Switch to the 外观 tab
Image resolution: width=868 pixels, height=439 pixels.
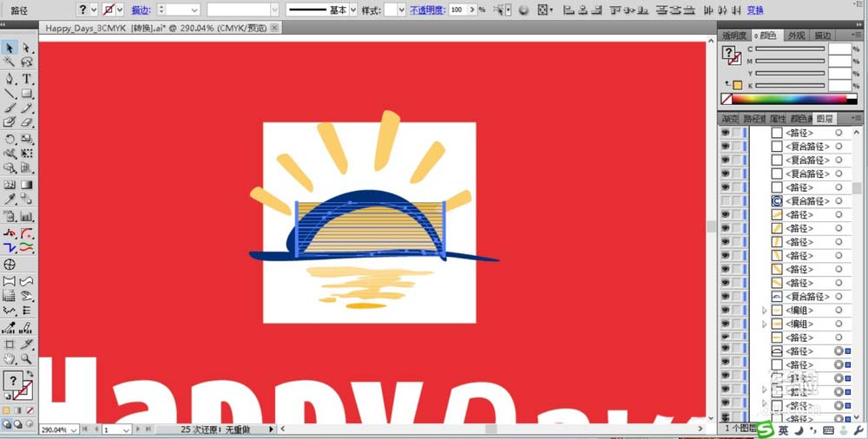796,36
